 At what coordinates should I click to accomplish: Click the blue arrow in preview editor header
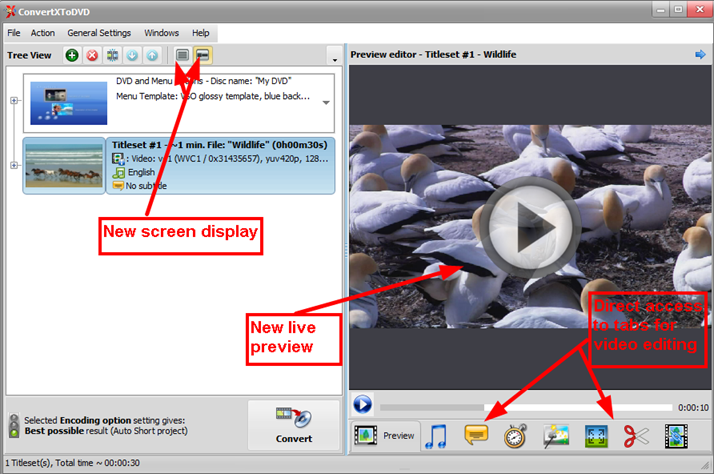(700, 55)
